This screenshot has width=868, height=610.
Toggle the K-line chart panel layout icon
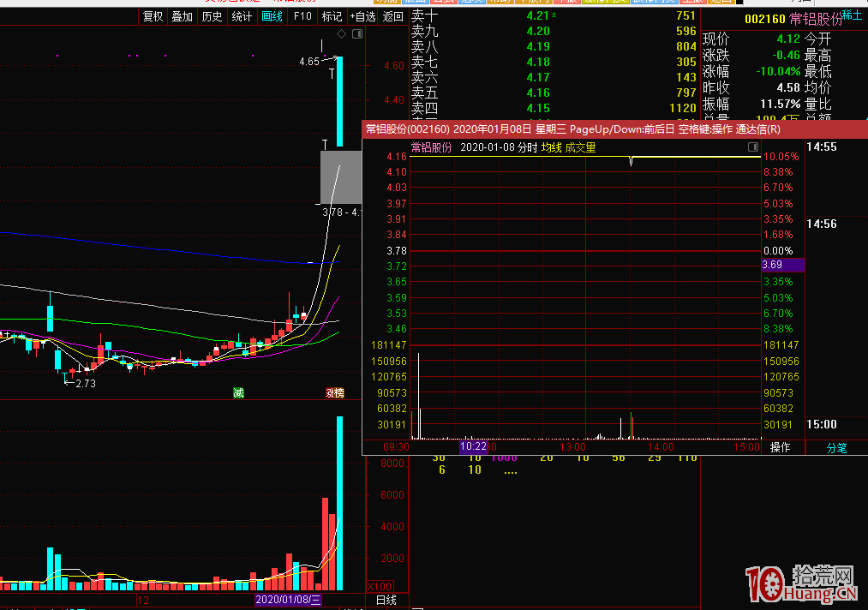point(357,34)
